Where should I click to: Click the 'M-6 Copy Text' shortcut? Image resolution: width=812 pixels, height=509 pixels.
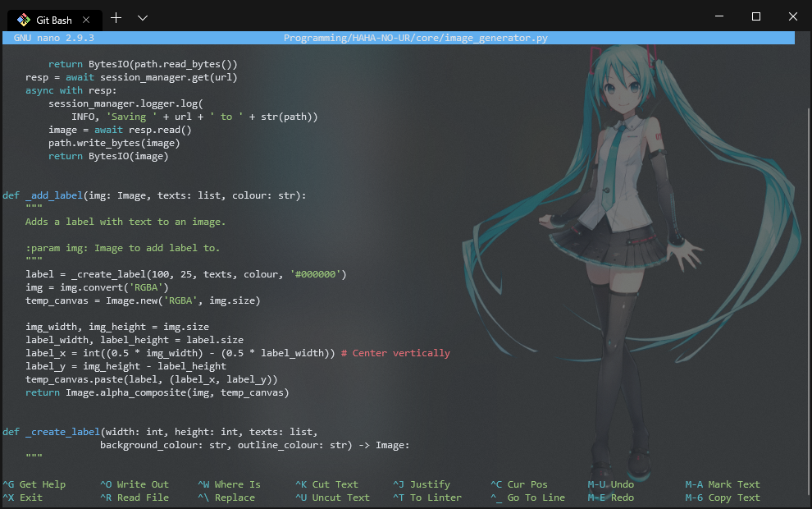723,498
